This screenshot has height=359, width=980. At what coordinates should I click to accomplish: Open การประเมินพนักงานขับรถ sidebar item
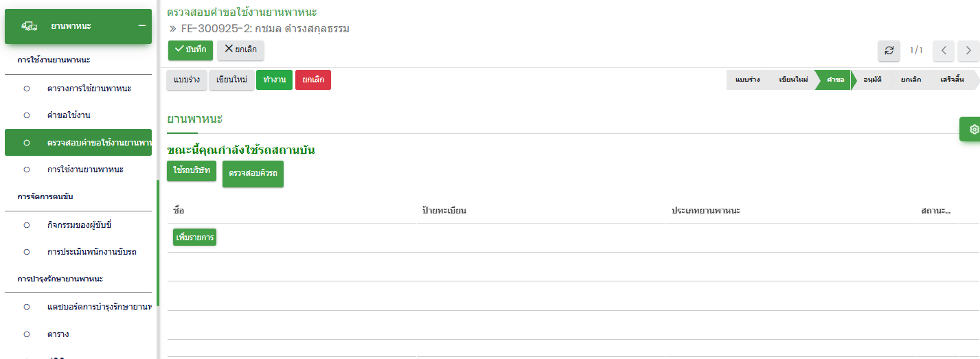tap(91, 252)
